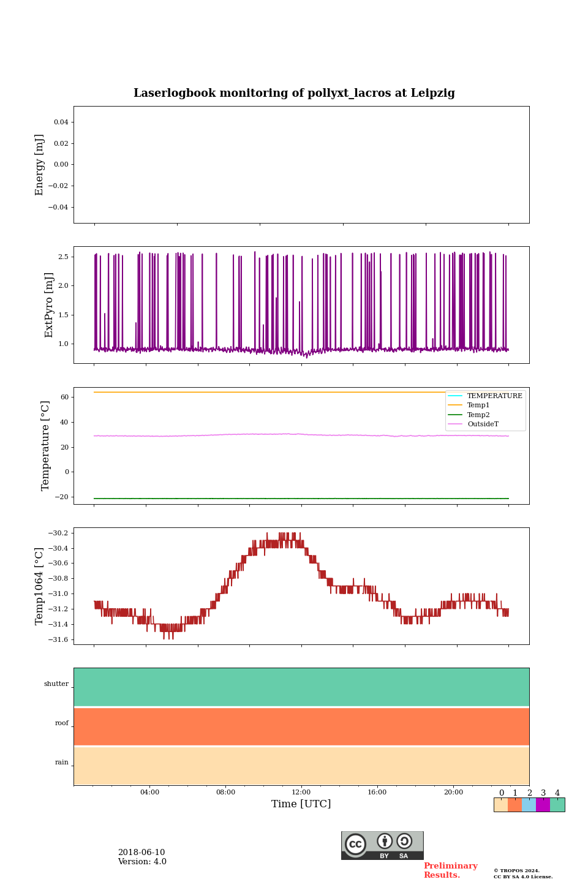Viewport: 588px width, 882px height.
Task: Click the −30.2 tick on Temp1064 axis
Action: (x=58, y=533)
